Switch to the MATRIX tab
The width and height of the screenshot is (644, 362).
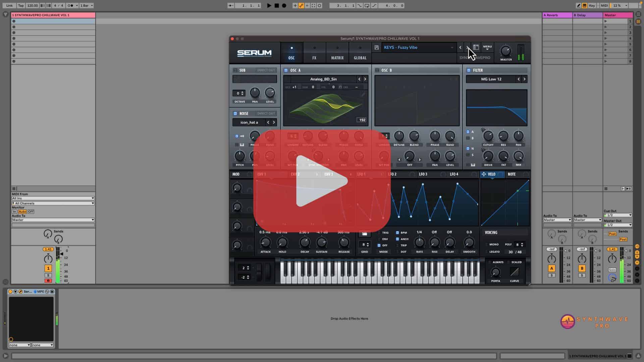coord(337,53)
